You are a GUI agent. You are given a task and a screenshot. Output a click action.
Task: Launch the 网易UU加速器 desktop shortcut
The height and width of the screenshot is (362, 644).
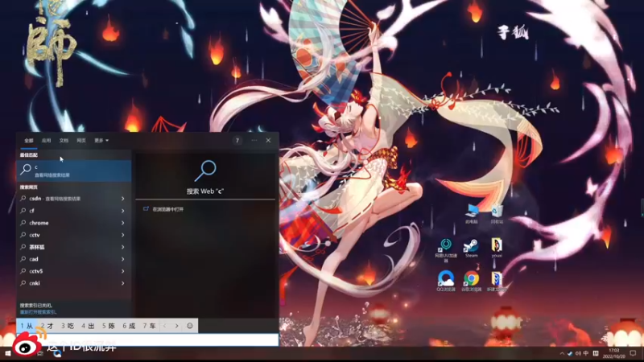[446, 249]
